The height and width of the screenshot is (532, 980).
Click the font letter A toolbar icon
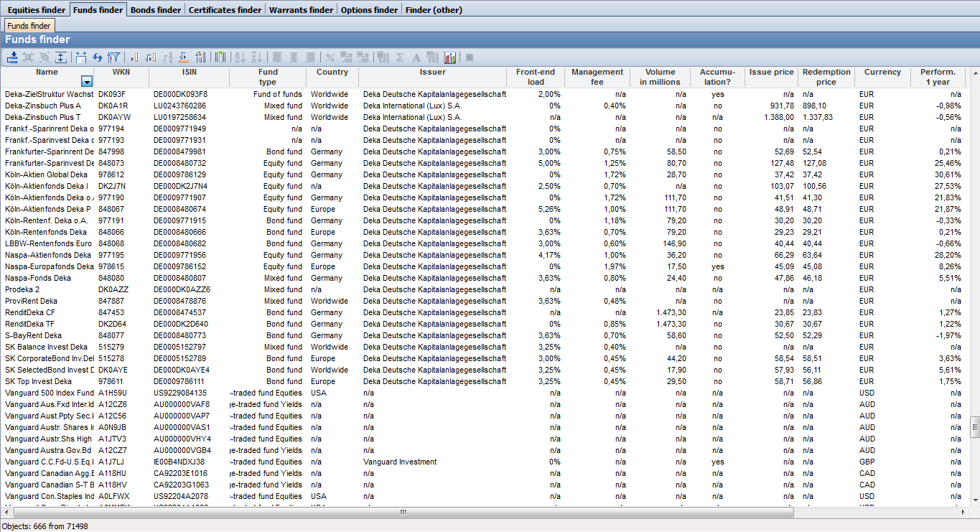[416, 57]
